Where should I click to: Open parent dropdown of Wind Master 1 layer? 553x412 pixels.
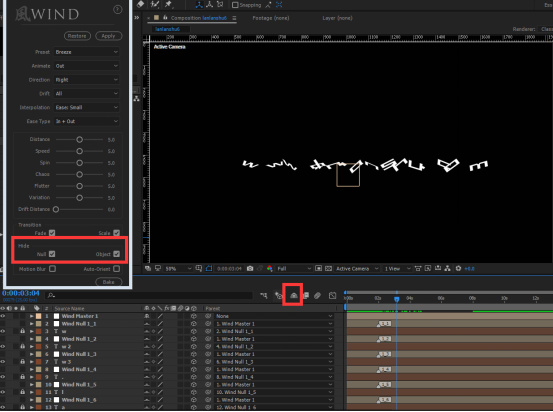(274, 316)
